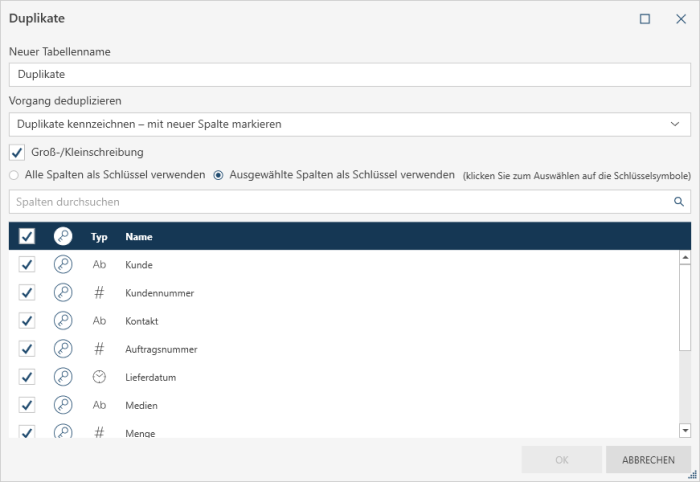
Task: Click the key icon in table header
Action: coord(63,237)
